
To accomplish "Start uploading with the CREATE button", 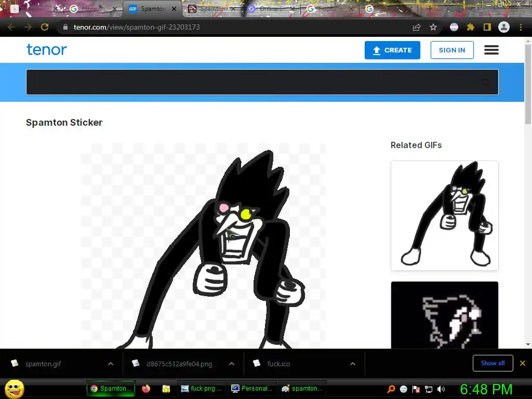I will coord(392,50).
